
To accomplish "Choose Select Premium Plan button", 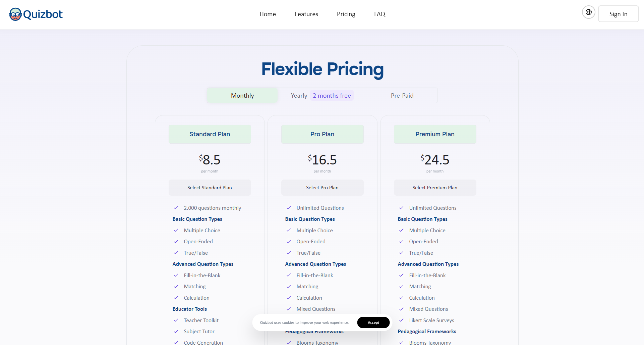I will click(x=435, y=188).
